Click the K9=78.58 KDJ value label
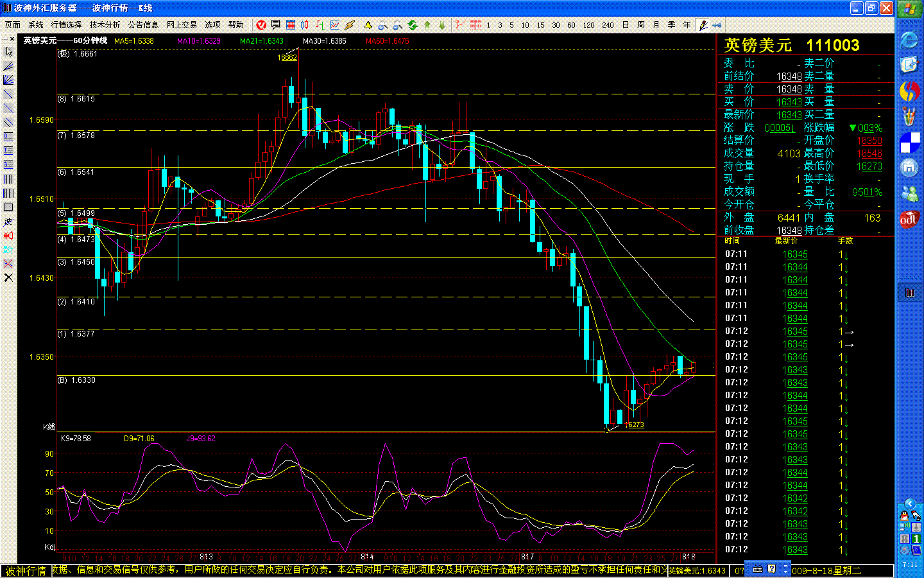 [76, 439]
